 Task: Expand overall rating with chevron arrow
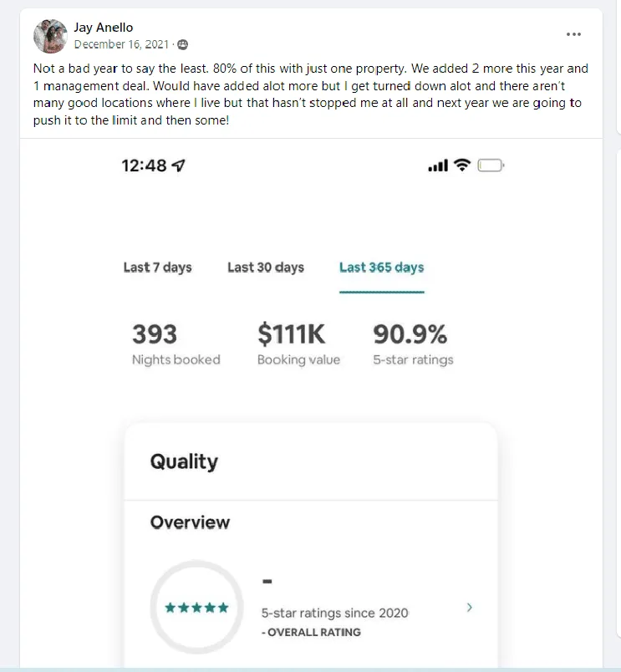[x=469, y=608]
